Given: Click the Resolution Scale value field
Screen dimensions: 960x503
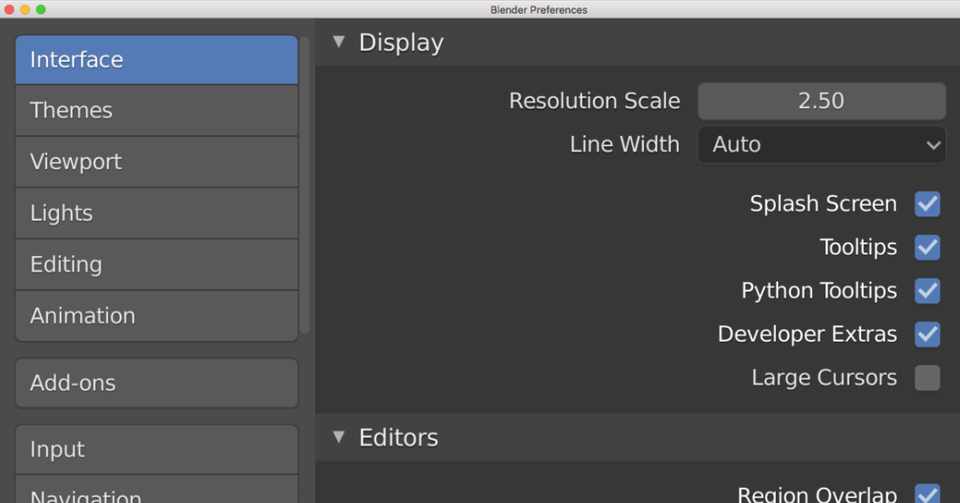Looking at the screenshot, I should click(821, 101).
